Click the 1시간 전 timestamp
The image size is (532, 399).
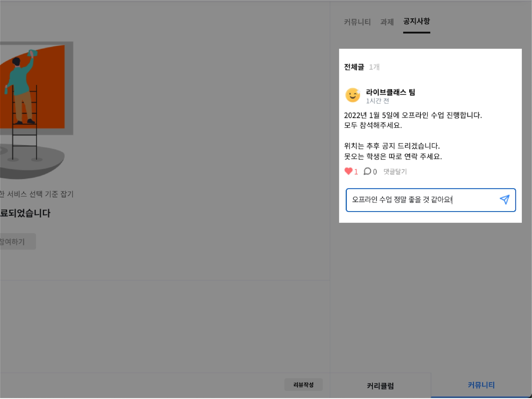377,101
